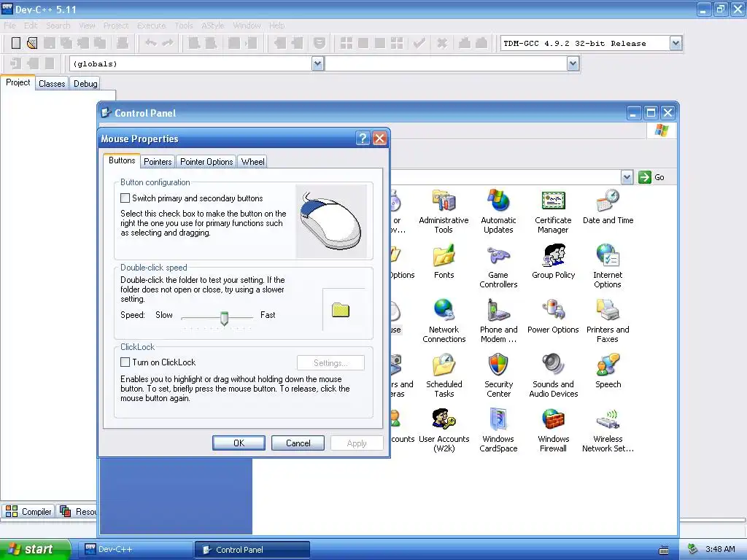The image size is (747, 560).
Task: Close the Mouse Properties dialog
Action: [x=379, y=139]
